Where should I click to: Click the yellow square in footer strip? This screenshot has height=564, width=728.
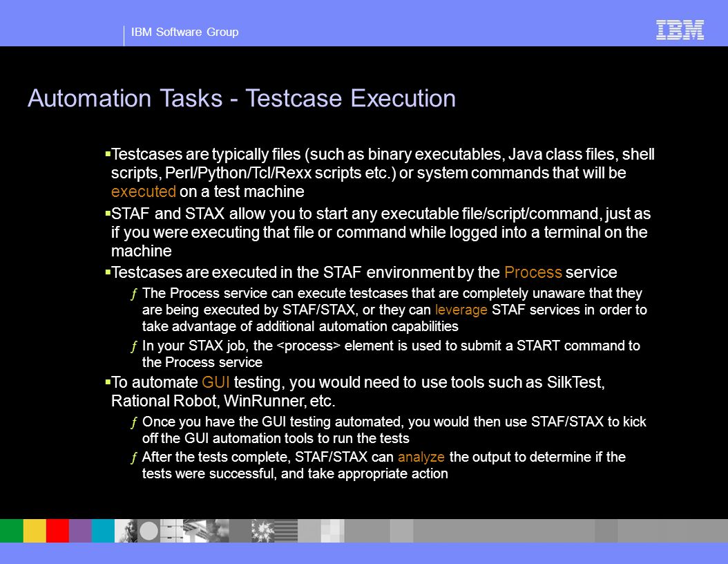point(35,531)
